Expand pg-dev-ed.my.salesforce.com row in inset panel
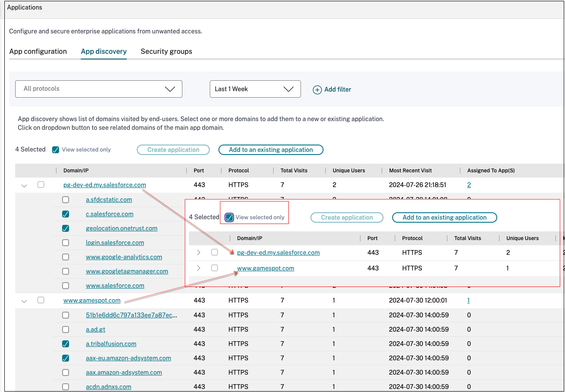Screen dimensions: 565x392 point(199,252)
